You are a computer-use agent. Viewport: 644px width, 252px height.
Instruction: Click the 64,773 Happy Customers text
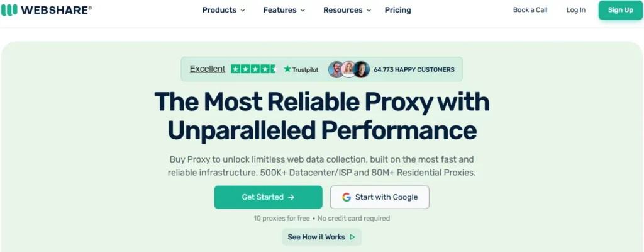tap(414, 69)
